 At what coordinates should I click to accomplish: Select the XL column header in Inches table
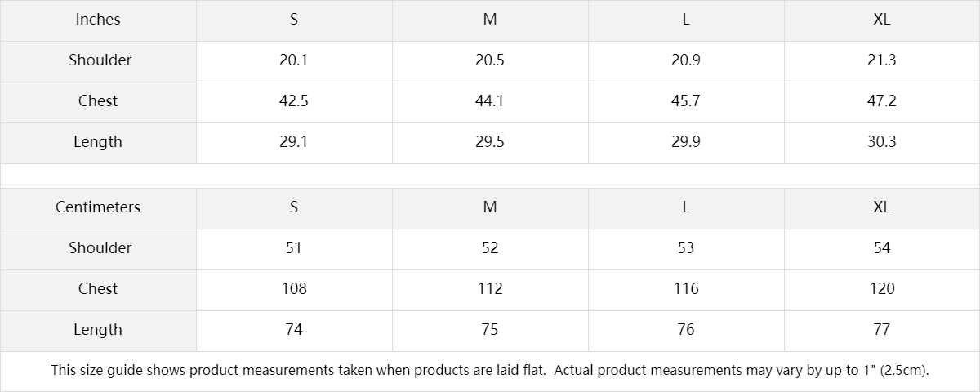point(881,20)
